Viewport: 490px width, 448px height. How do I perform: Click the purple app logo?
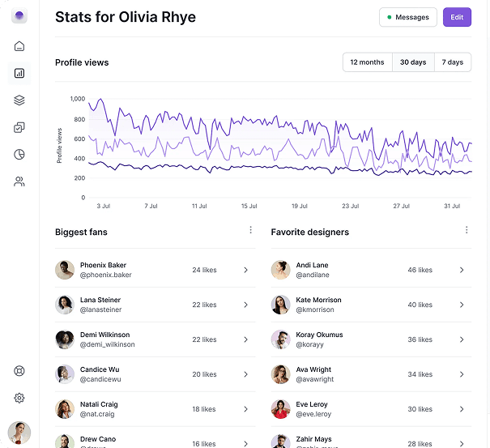(x=19, y=16)
